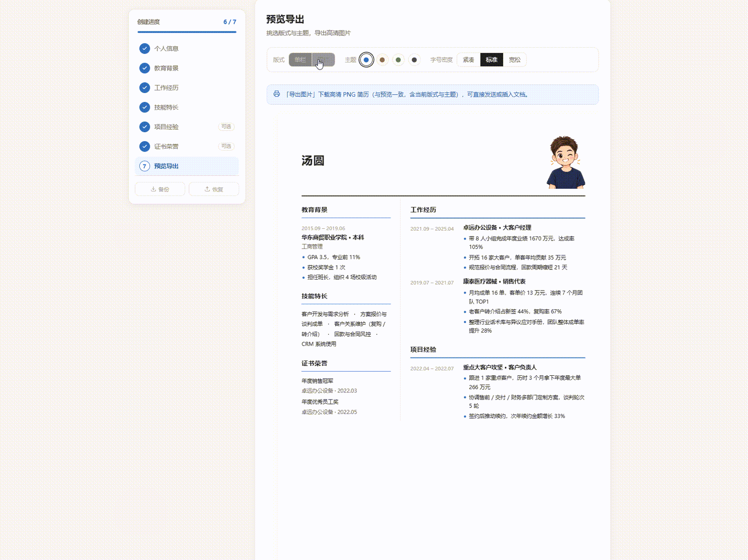Click the 康泰医疗器械 • 销售代表 job title
Viewport: 748px width, 560px height.
tap(494, 281)
